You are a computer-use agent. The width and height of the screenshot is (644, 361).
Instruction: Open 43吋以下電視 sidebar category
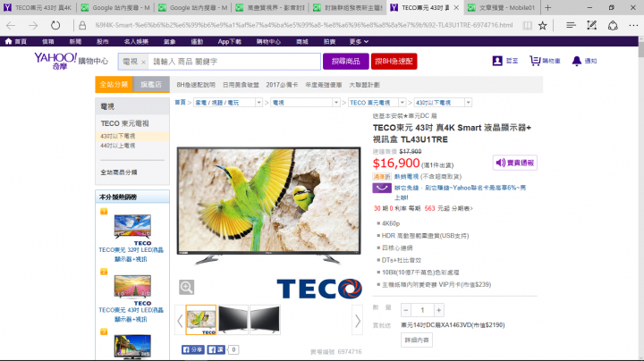[x=117, y=136]
